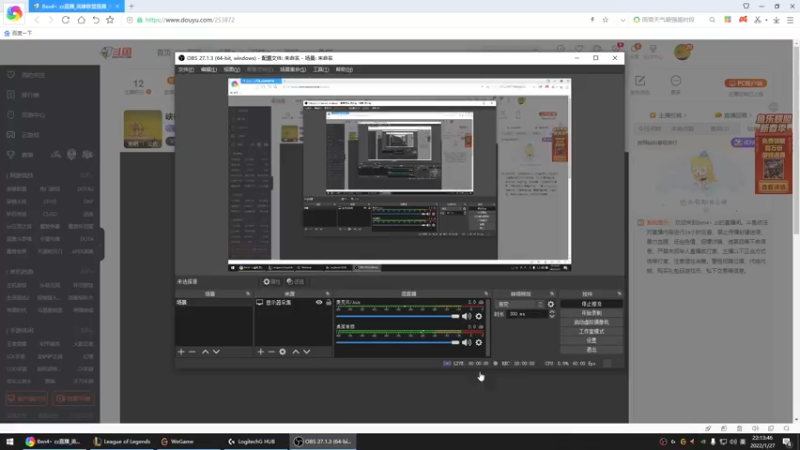800x450 pixels.
Task: Click browser reload icon
Action: click(66, 20)
